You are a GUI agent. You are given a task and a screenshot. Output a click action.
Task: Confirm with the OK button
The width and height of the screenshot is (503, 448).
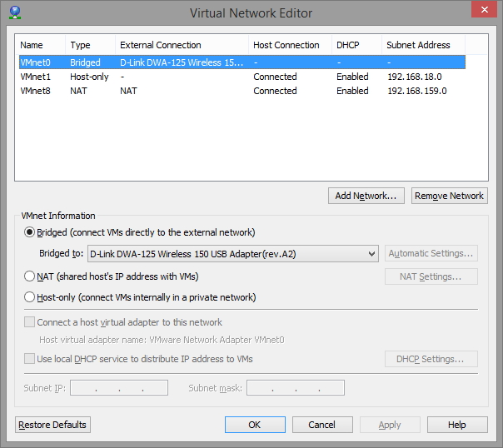pyautogui.click(x=255, y=425)
